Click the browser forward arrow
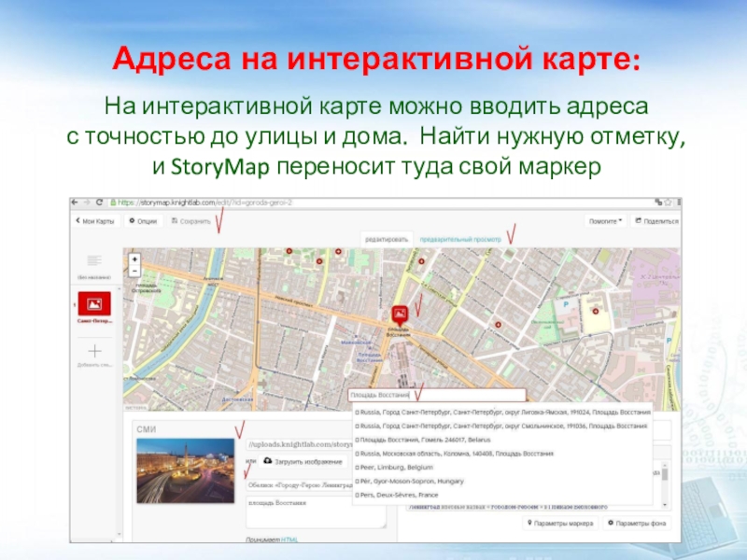Image resolution: width=747 pixels, height=560 pixels. click(x=87, y=203)
